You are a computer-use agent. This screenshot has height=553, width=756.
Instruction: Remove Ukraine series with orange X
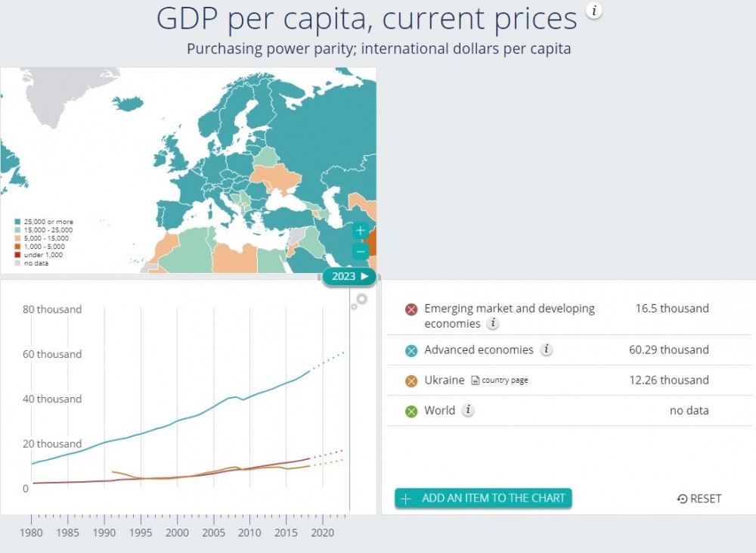click(411, 381)
